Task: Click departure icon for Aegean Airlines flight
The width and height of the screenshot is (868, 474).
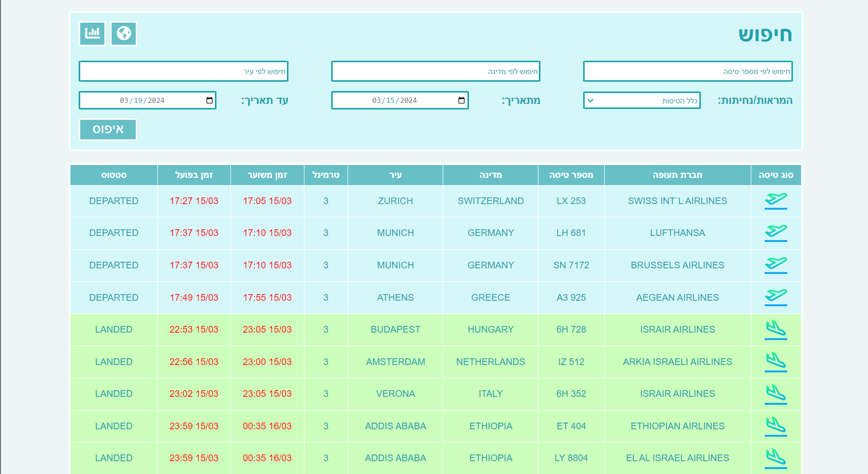Action: tap(775, 297)
